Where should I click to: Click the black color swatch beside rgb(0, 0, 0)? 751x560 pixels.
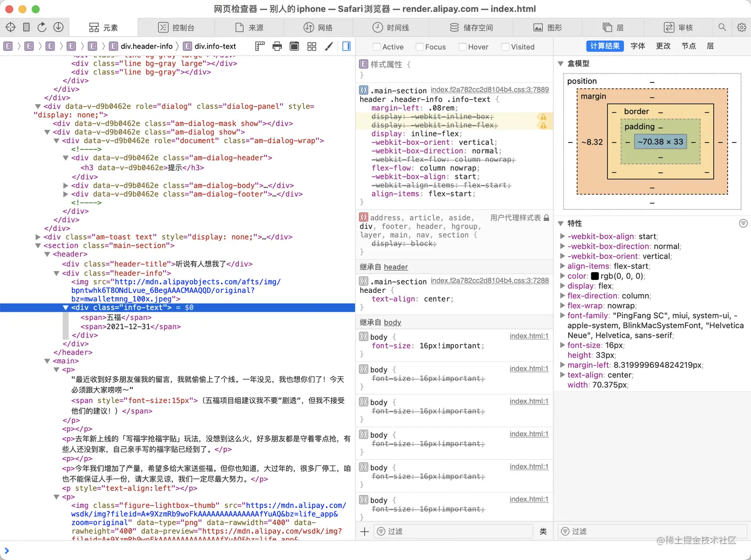click(595, 276)
